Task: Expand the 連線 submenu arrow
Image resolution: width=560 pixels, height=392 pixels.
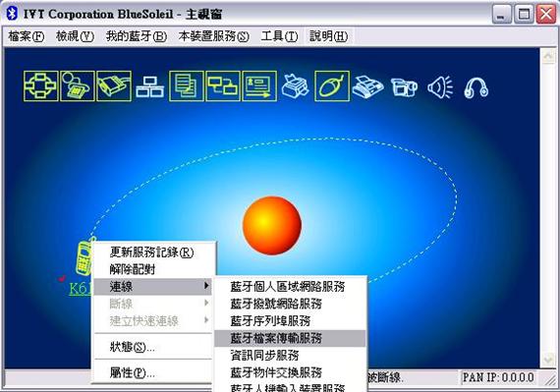Action: coord(206,286)
